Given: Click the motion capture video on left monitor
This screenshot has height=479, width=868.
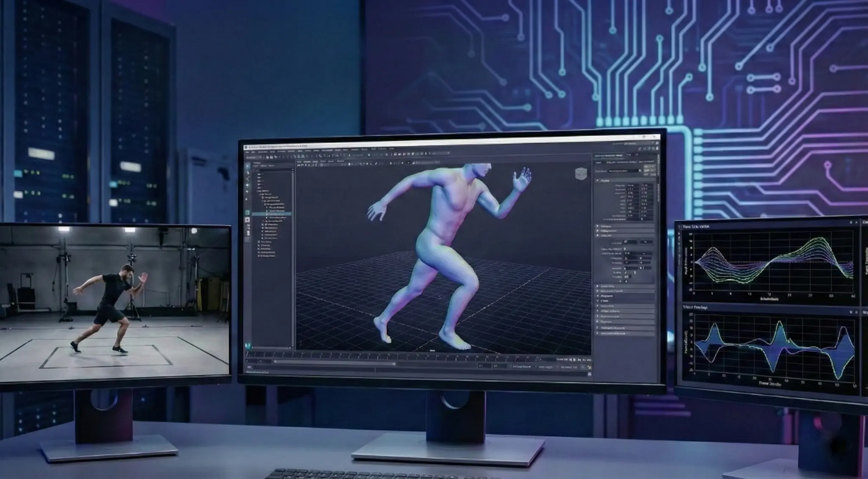Looking at the screenshot, I should coord(115,301).
